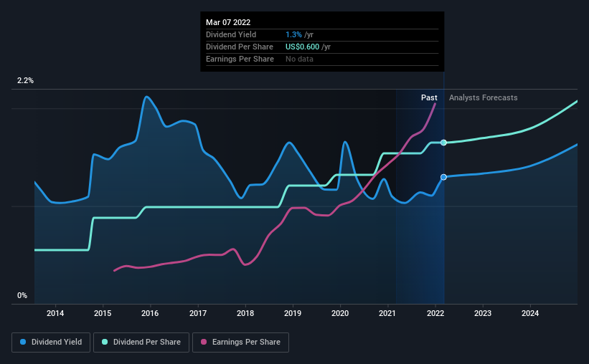Click the US$0.600 dividend per share value
Viewport: 589px width, 364px height.
302,47
